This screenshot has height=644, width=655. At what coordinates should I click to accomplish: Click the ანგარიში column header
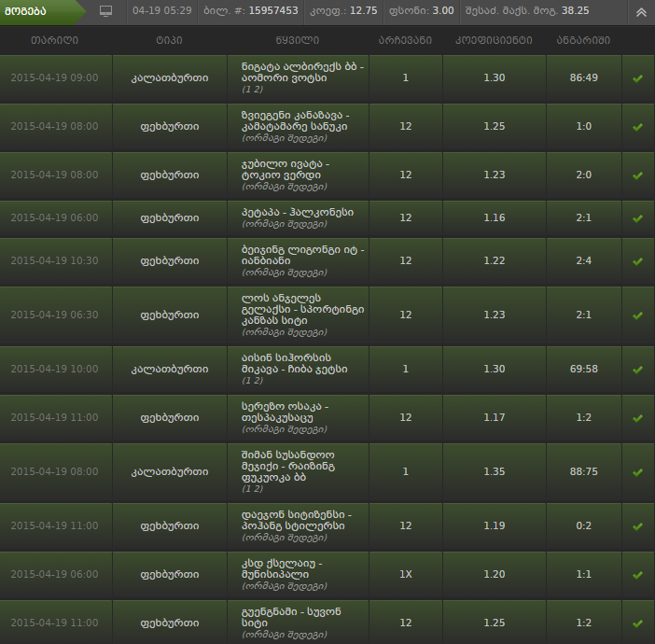coord(583,40)
